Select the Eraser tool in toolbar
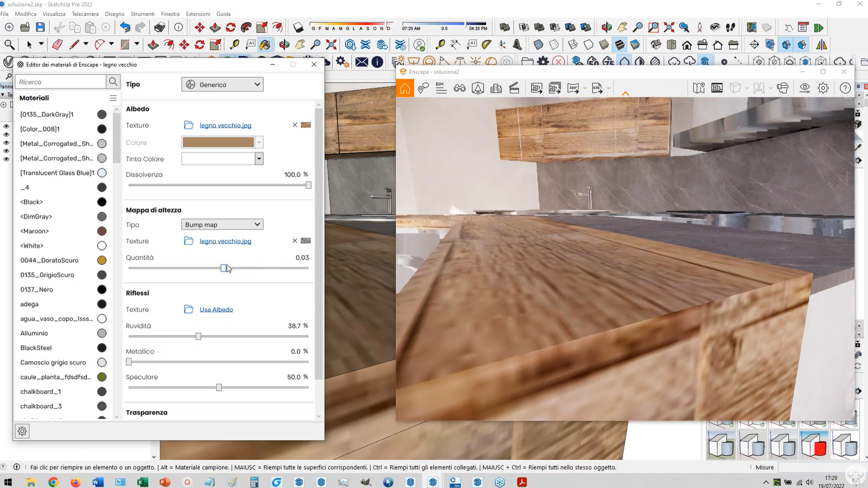Screen dimensions: 868x488 click(58, 45)
